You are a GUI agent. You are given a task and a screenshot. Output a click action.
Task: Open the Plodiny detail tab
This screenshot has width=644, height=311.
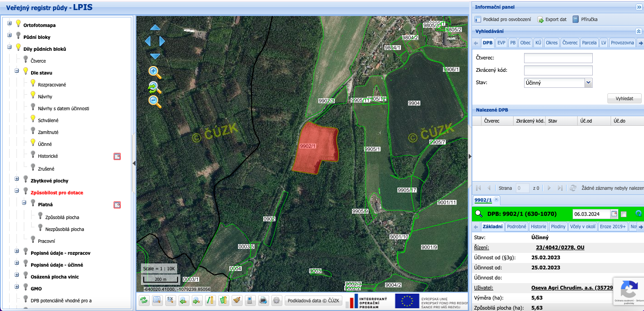point(558,226)
